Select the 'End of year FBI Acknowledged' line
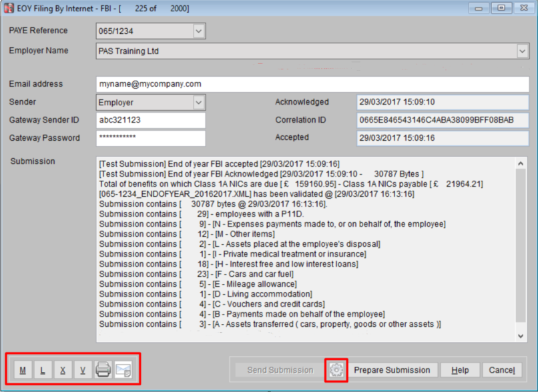Image resolution: width=538 pixels, height=392 pixels. [x=262, y=174]
